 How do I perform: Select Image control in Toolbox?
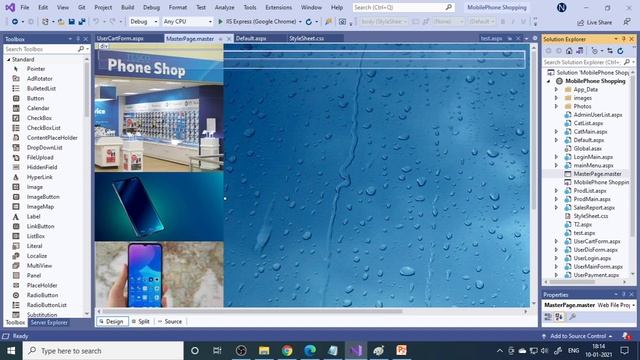[35, 187]
